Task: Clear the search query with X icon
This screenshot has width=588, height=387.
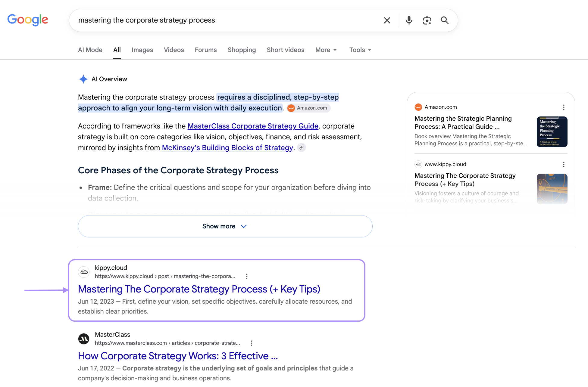Action: [x=387, y=20]
